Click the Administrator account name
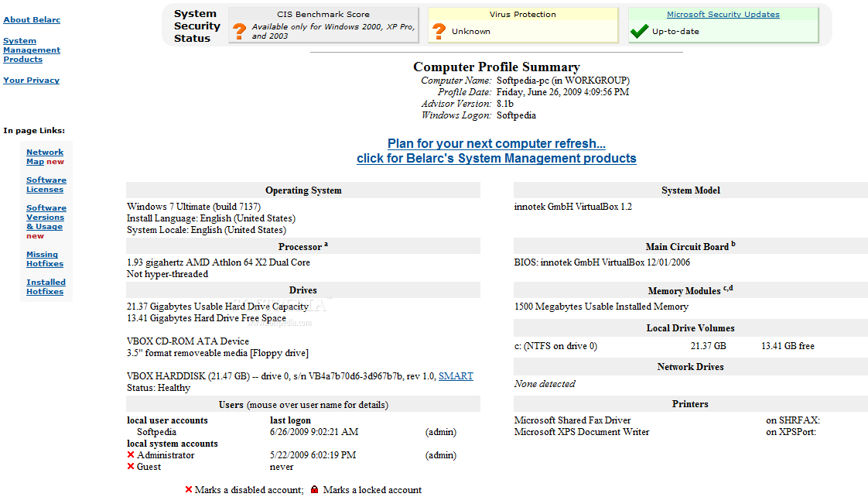This screenshot has height=497, width=868. pyautogui.click(x=166, y=455)
